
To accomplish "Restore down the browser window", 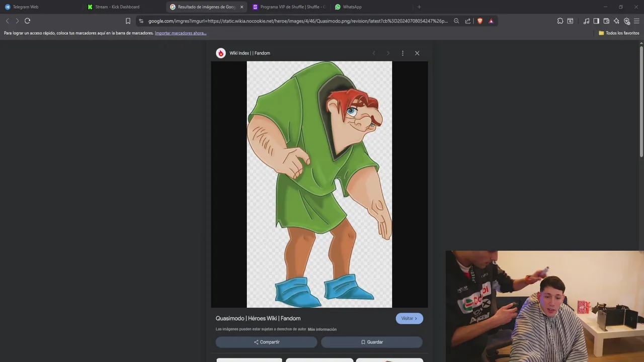I will (x=621, y=7).
